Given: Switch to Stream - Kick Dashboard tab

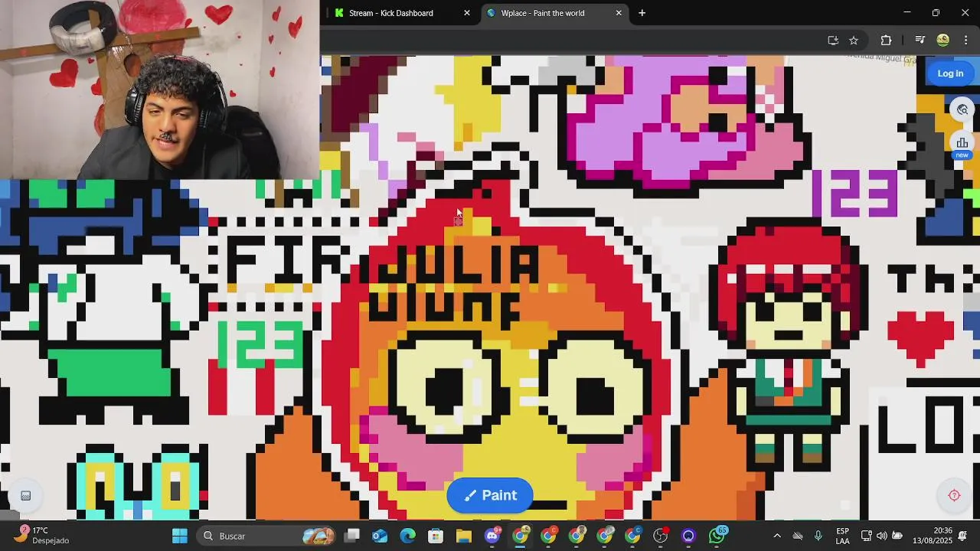Looking at the screenshot, I should [x=400, y=13].
